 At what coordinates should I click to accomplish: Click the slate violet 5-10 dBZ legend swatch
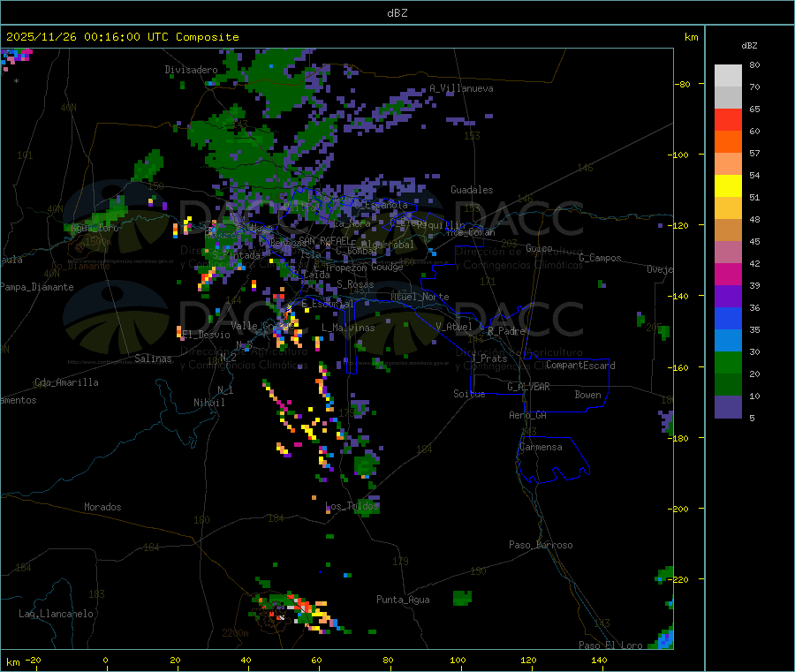(728, 407)
